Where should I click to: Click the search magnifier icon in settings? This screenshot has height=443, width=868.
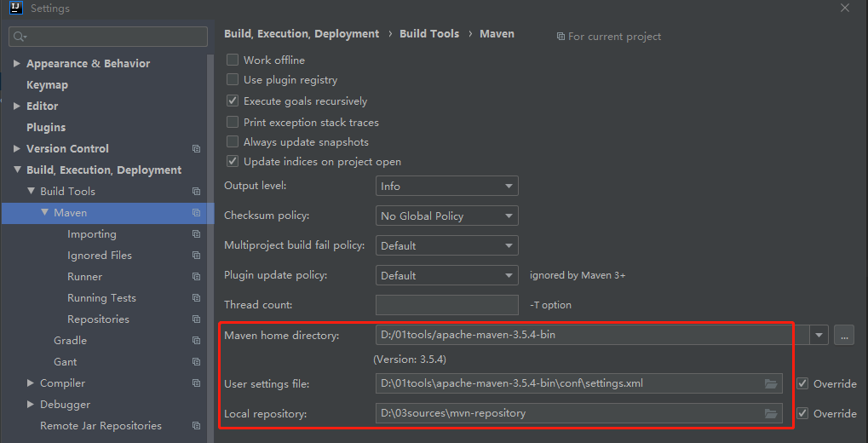point(20,37)
